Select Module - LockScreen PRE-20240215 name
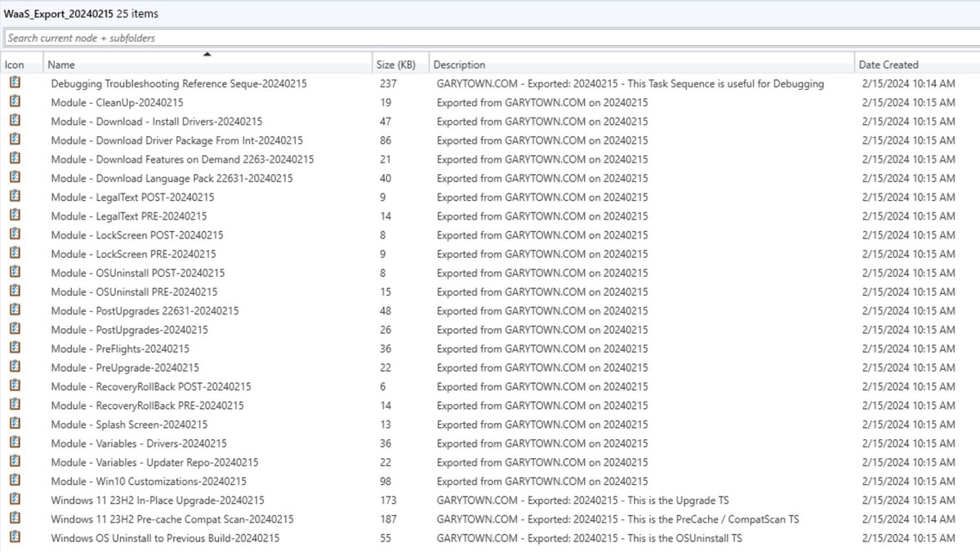The height and width of the screenshot is (552, 980). click(x=133, y=254)
